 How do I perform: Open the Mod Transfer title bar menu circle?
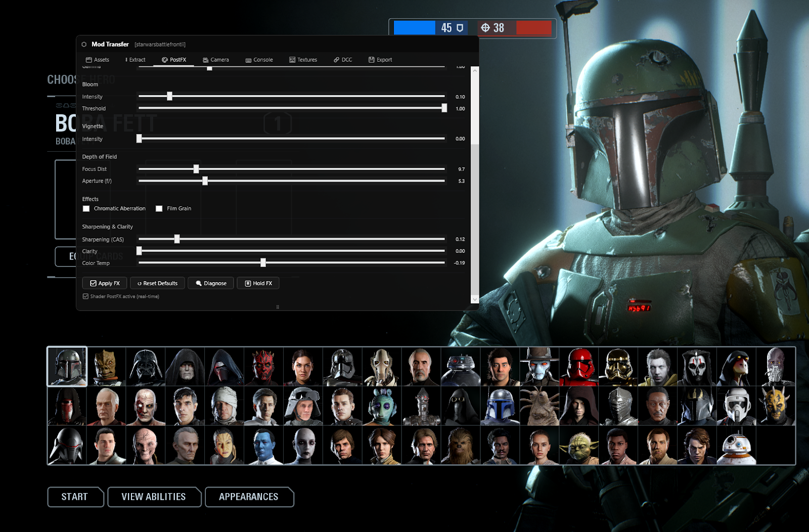[84, 44]
